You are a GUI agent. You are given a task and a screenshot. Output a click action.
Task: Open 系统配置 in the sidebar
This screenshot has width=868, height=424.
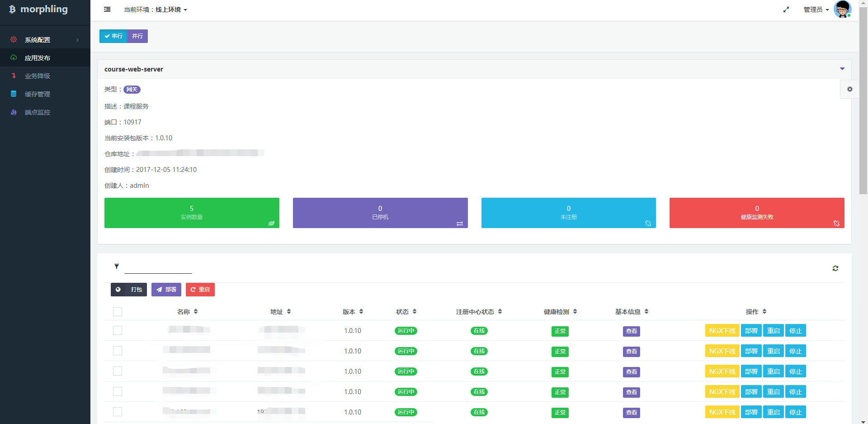coord(45,40)
